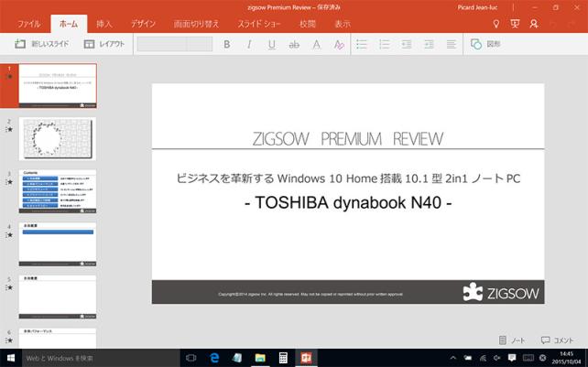
Task: Click the ZIGSOW logo on slide
Action: coord(501,292)
